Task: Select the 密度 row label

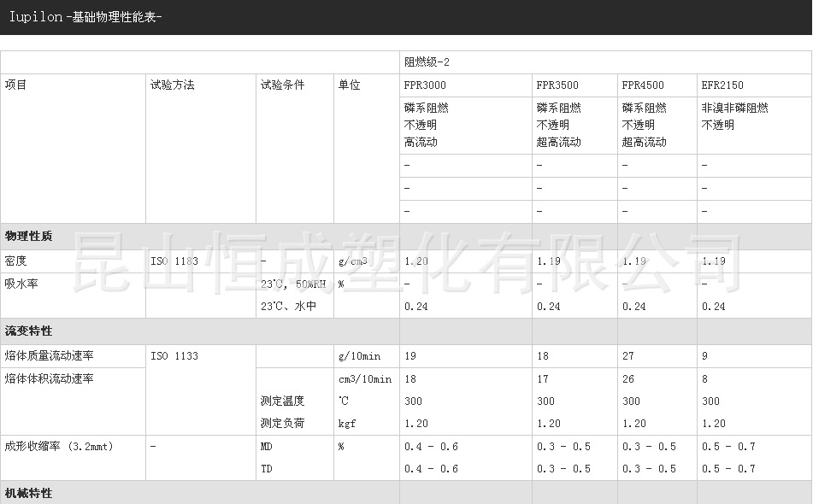Action: [x=21, y=261]
